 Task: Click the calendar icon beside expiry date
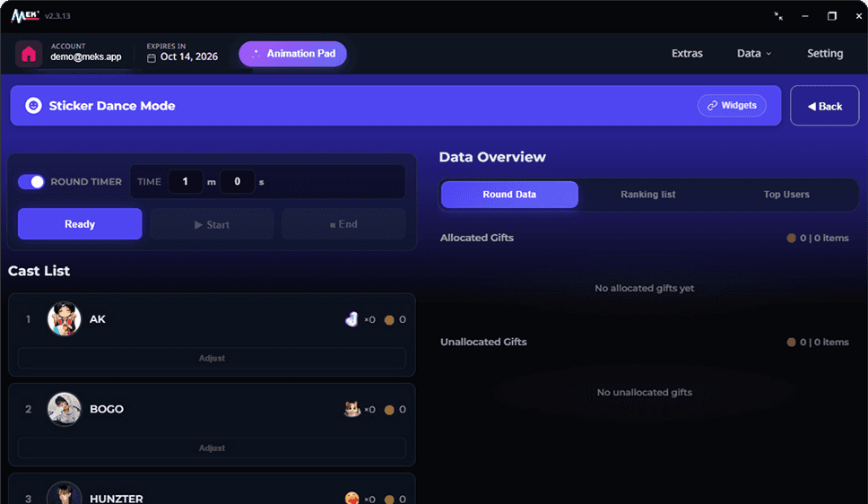[x=152, y=57]
